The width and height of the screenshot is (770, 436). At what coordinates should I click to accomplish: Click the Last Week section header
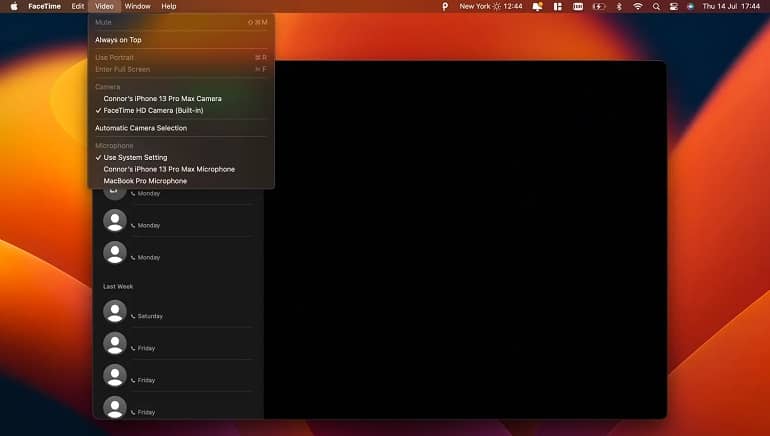118,286
